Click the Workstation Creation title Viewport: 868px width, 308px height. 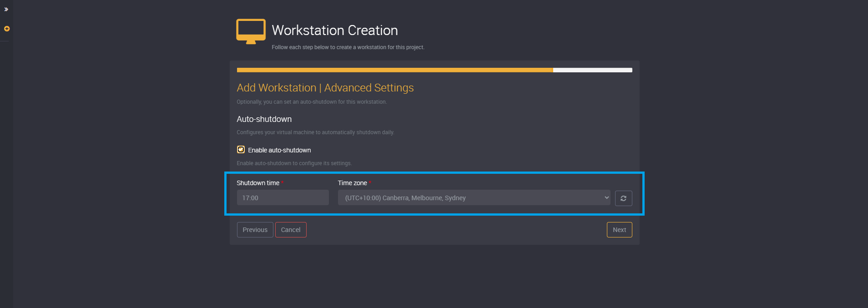335,30
